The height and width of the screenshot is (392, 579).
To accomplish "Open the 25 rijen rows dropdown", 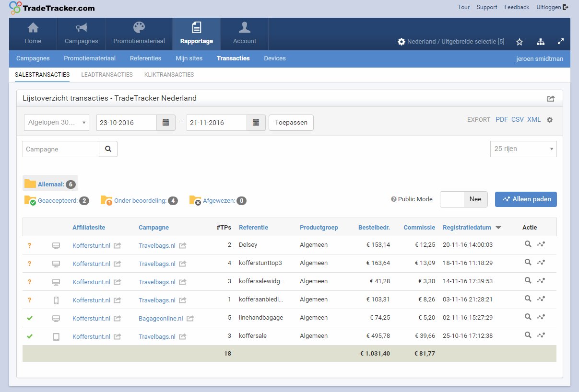I will click(523, 149).
